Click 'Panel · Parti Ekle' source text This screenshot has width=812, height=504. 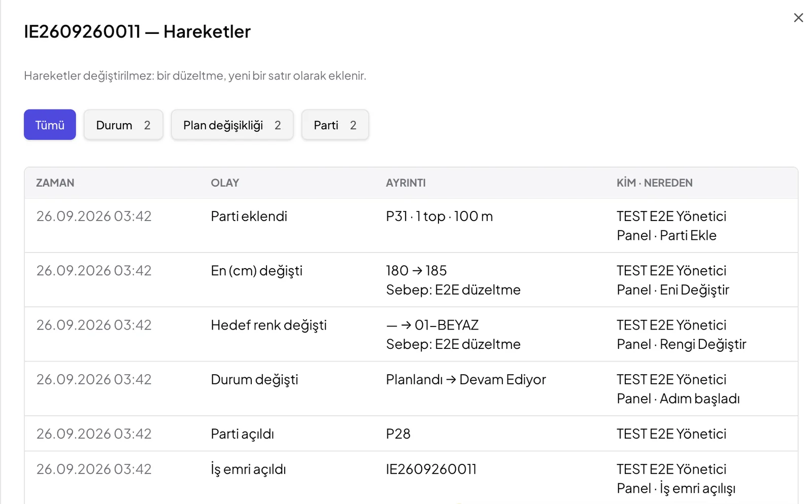666,236
